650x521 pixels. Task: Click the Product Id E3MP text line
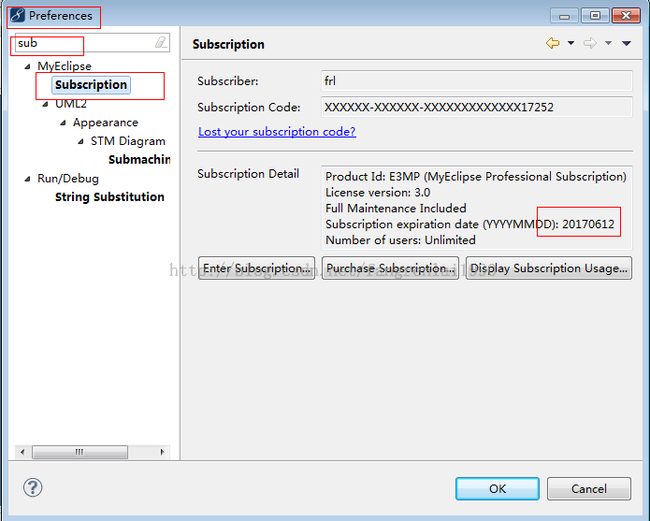pyautogui.click(x=476, y=177)
